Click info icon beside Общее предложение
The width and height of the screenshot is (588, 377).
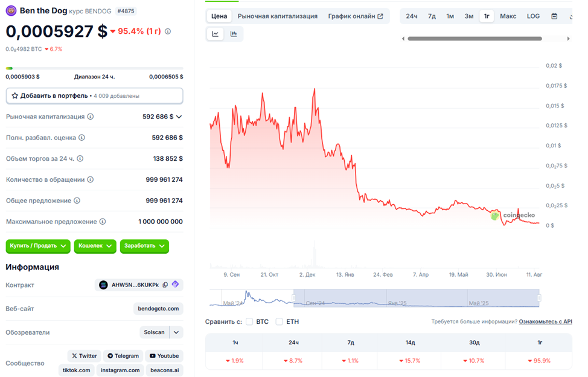tap(77, 201)
